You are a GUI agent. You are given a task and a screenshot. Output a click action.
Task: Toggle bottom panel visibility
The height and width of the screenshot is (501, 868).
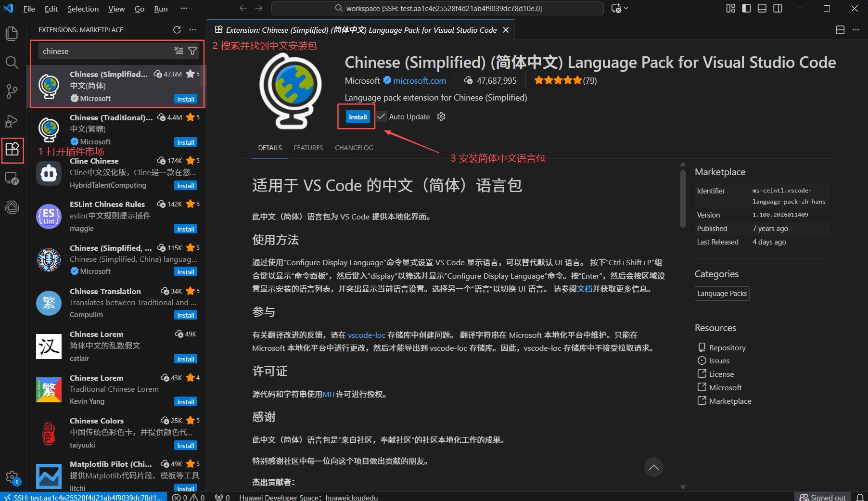(762, 8)
